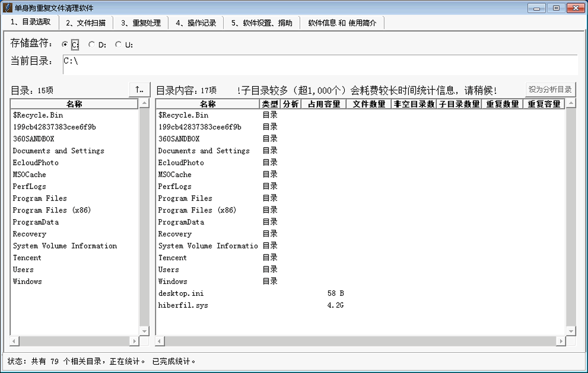View the 软件信息 和 使用简介 tab
This screenshot has width=588, height=373.
point(342,22)
